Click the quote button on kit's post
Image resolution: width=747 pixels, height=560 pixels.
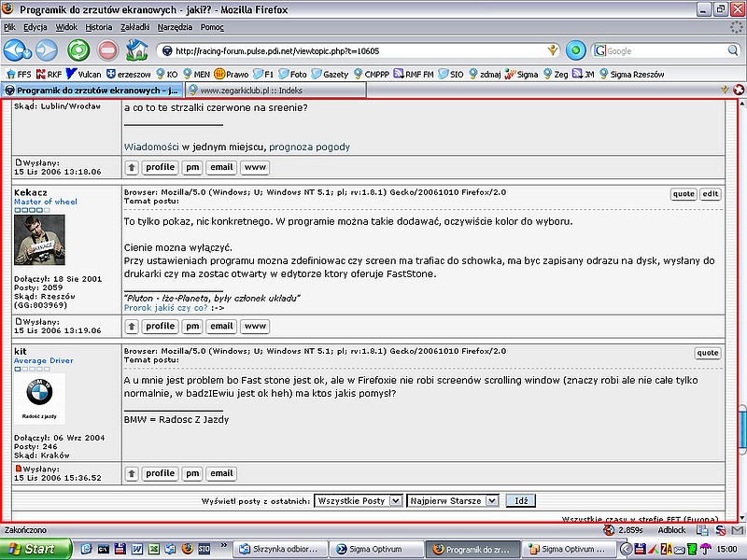tap(708, 353)
